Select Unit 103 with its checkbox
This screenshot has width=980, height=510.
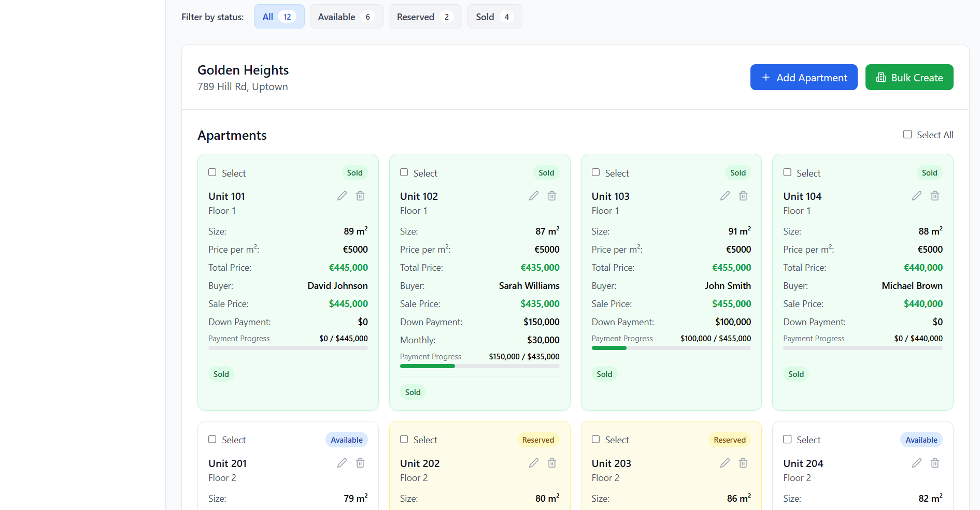tap(596, 172)
